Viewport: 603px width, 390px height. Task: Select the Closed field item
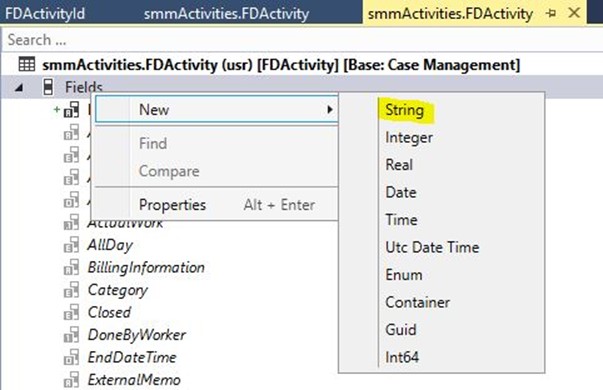pyautogui.click(x=109, y=312)
